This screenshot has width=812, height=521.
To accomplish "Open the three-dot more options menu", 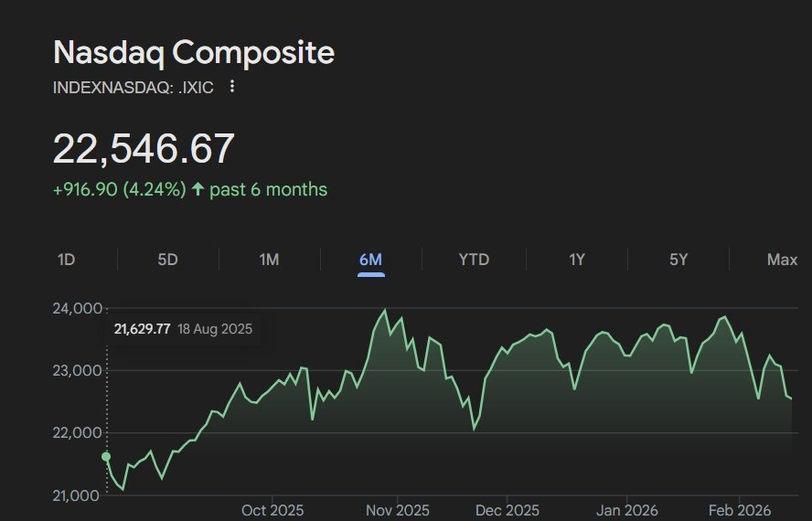I will coord(232,87).
